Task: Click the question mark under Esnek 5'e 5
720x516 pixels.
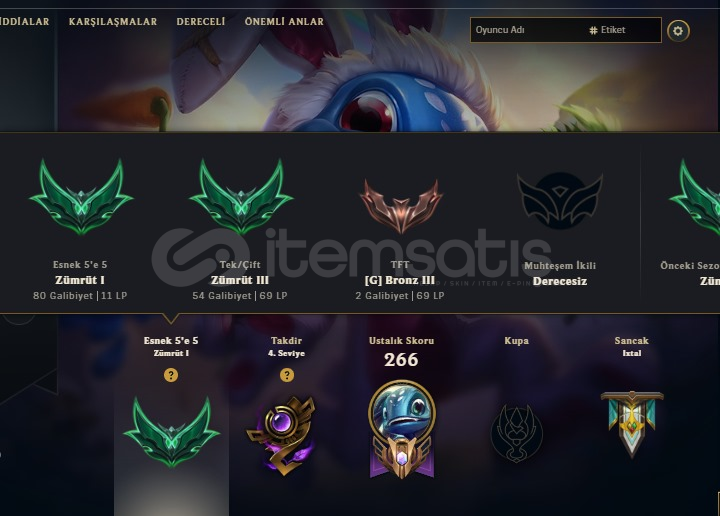Action: [171, 375]
